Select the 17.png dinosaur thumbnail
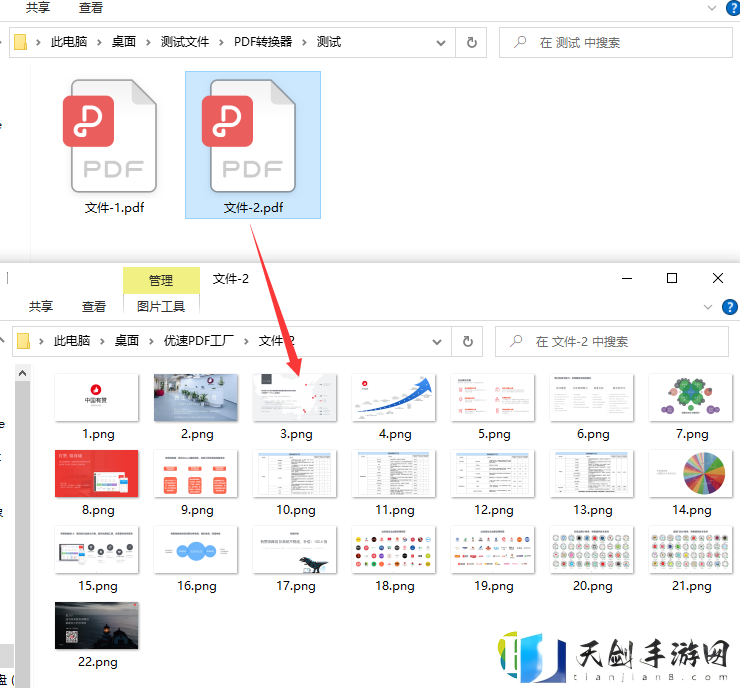Viewport: 740px width, 688px height. click(295, 549)
